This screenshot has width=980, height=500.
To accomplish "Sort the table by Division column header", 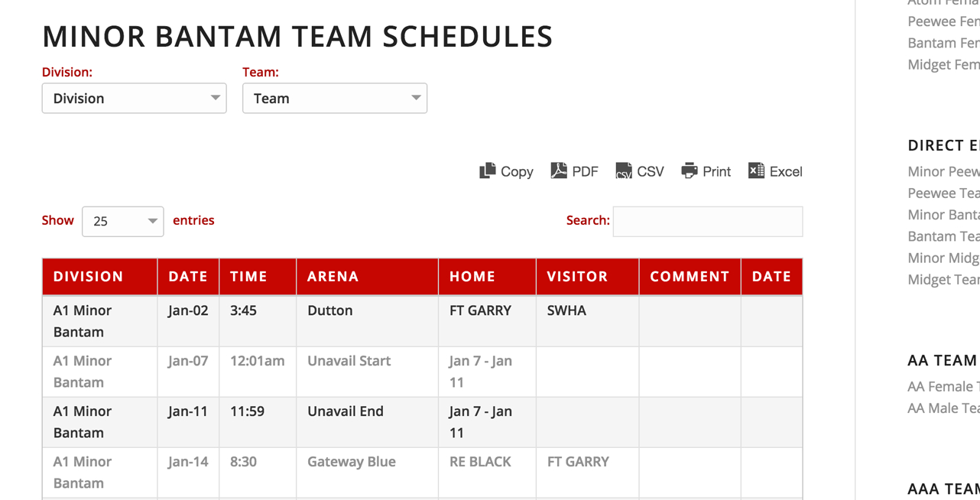I will (89, 277).
